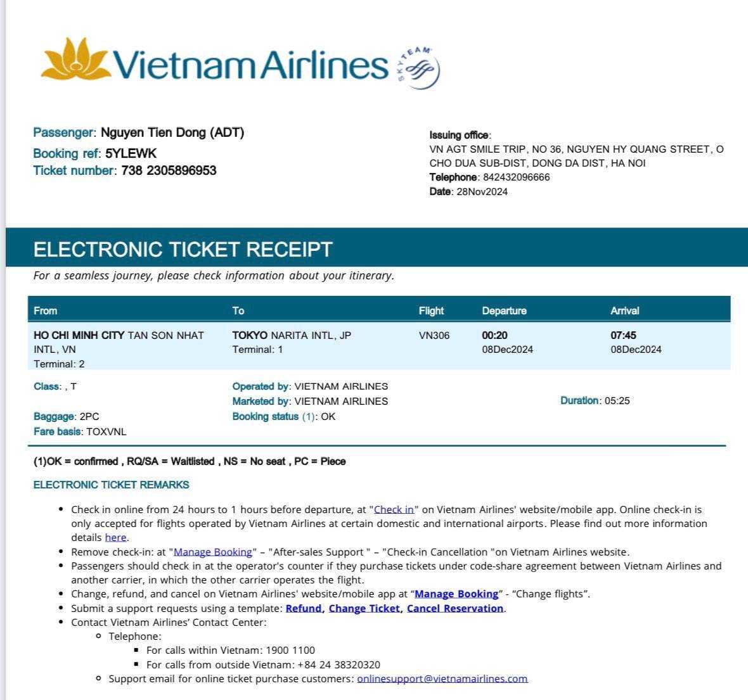Select flight number VN306
Image resolution: width=748 pixels, height=700 pixels.
pos(434,335)
